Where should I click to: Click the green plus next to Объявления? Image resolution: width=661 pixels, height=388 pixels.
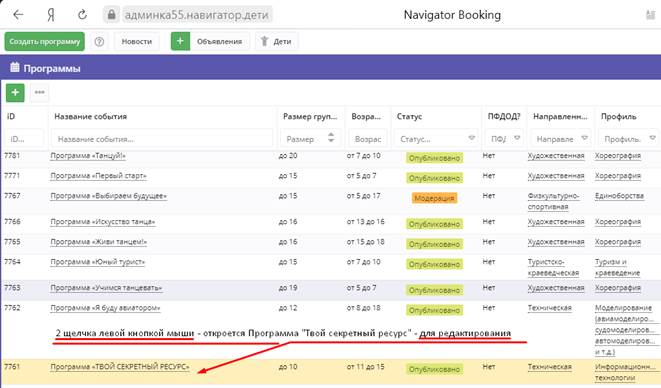[180, 41]
